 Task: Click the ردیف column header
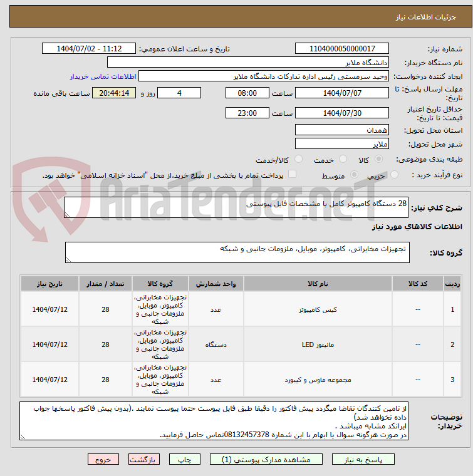452,284
